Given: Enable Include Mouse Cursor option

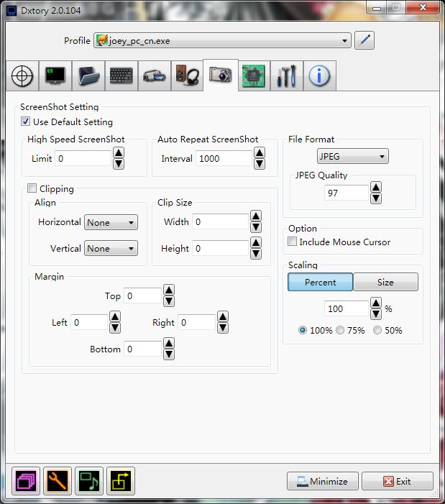Looking at the screenshot, I should (x=293, y=242).
